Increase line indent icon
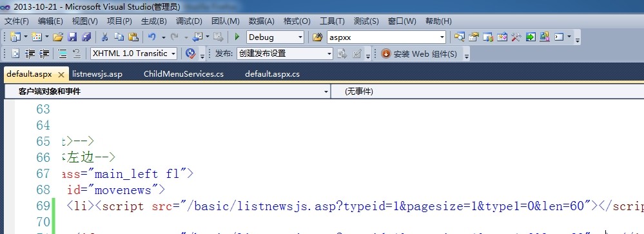The width and height of the screenshot is (644, 234). [x=44, y=54]
